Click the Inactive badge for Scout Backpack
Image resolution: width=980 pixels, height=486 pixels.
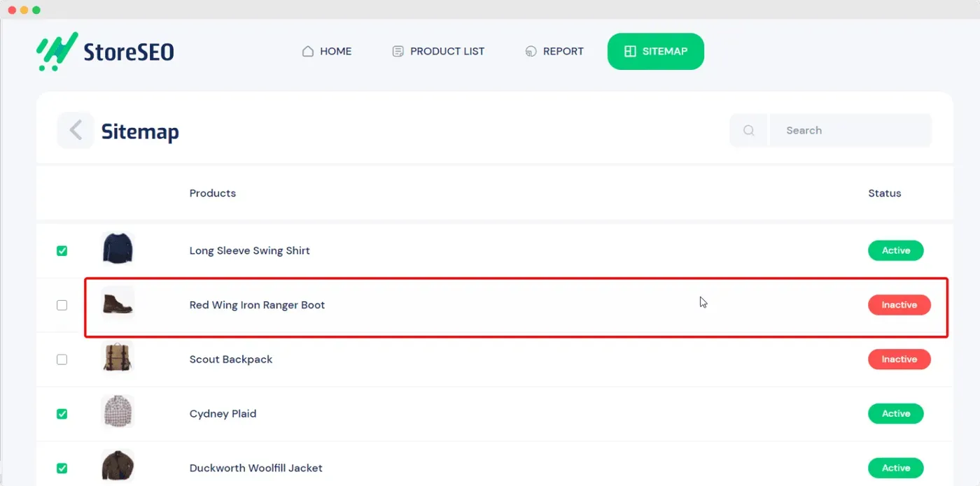point(899,359)
